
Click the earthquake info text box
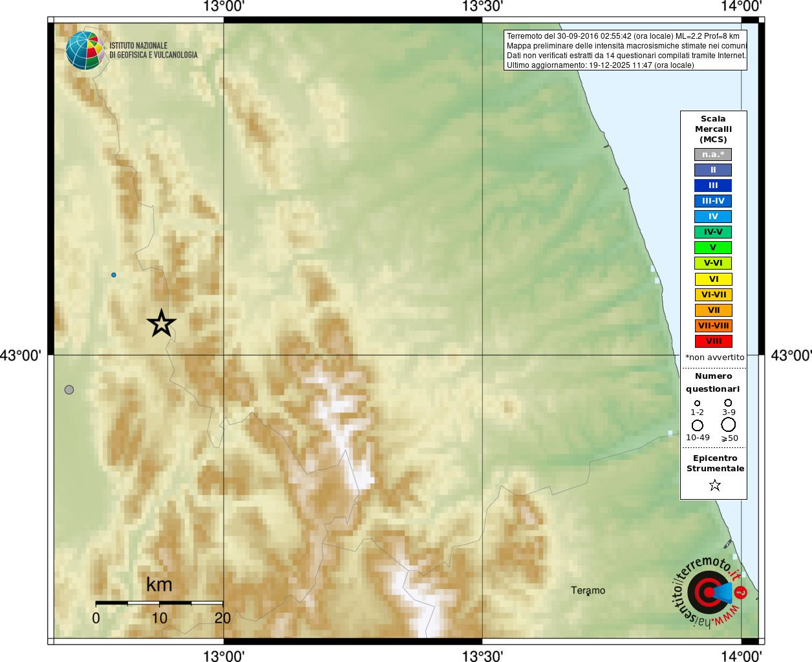(625, 50)
